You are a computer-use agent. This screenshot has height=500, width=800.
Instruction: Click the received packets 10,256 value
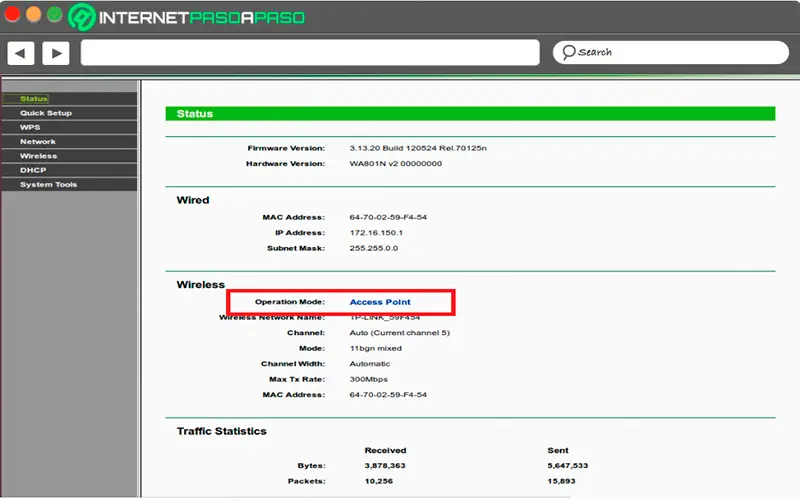tap(379, 481)
